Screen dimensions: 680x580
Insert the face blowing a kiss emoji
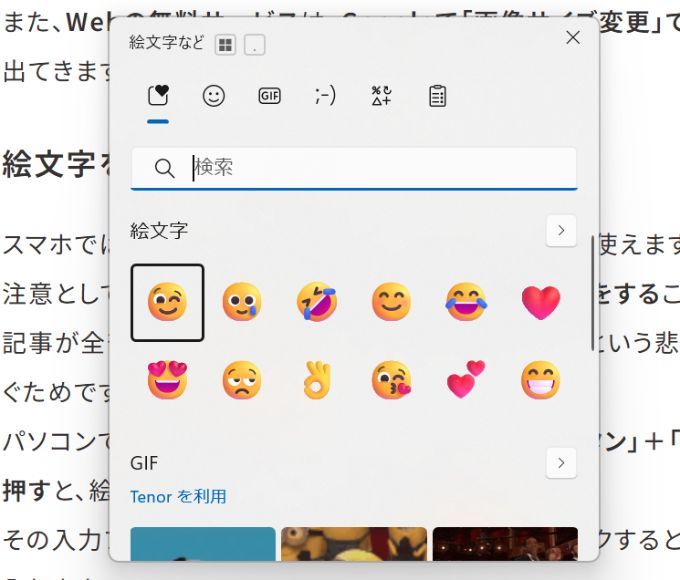tap(391, 380)
